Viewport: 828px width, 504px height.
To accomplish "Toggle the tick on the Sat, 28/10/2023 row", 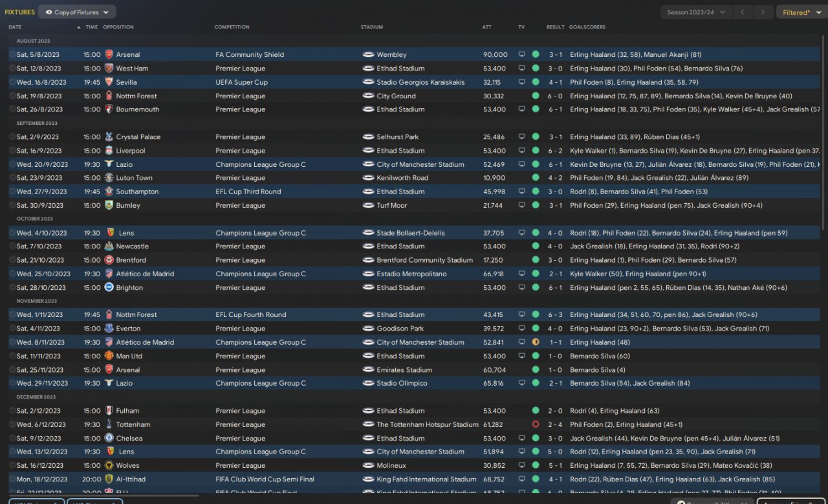I will [x=12, y=287].
